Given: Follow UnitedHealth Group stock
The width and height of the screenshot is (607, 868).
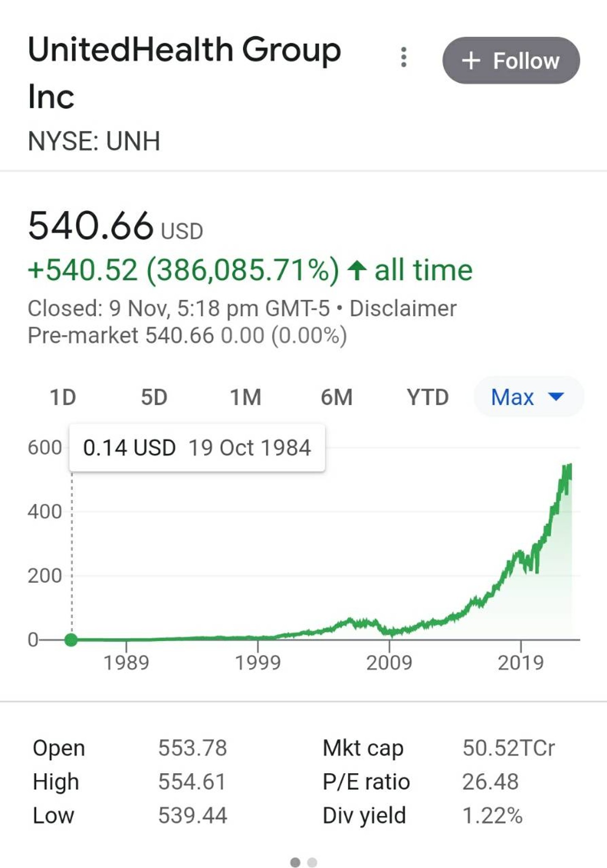Looking at the screenshot, I should [511, 61].
